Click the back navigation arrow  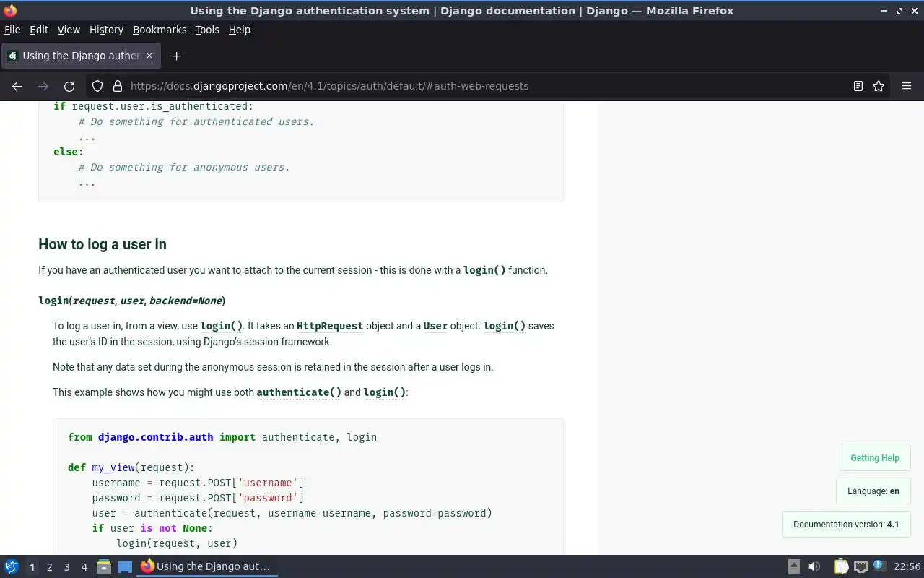(17, 86)
